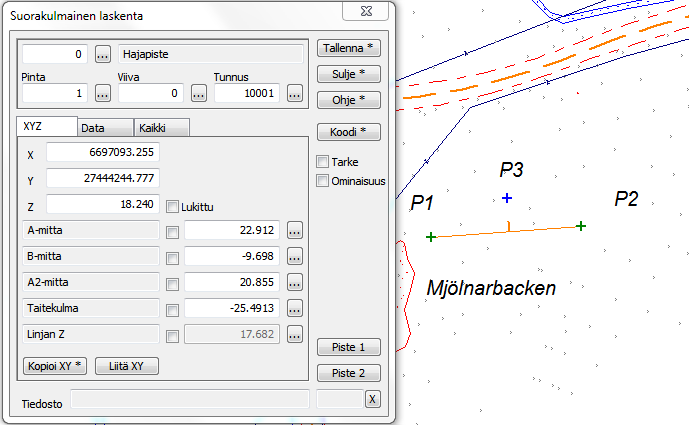Check the Ominaisuus checkbox

click(x=322, y=181)
